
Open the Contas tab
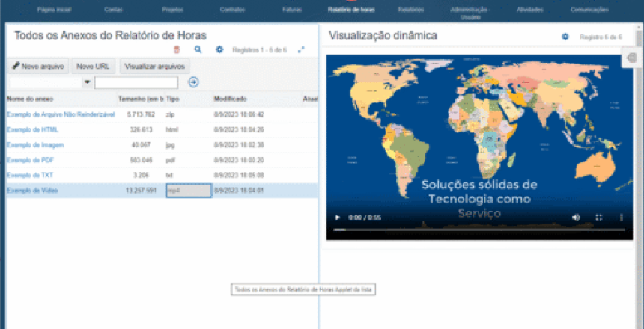pyautogui.click(x=113, y=10)
